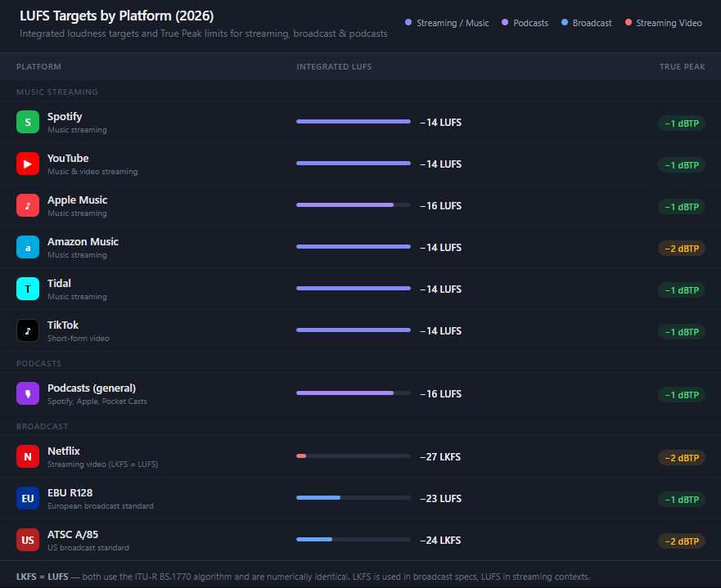Click the PLATFORM column header
Viewport: 721px width, 588px height.
click(x=38, y=66)
